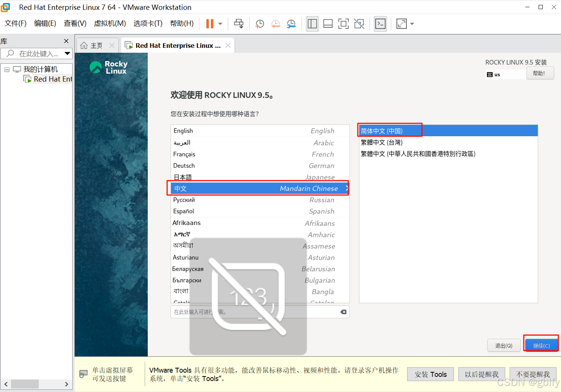The image size is (561, 392).
Task: Open the console view icon
Action: (380, 24)
